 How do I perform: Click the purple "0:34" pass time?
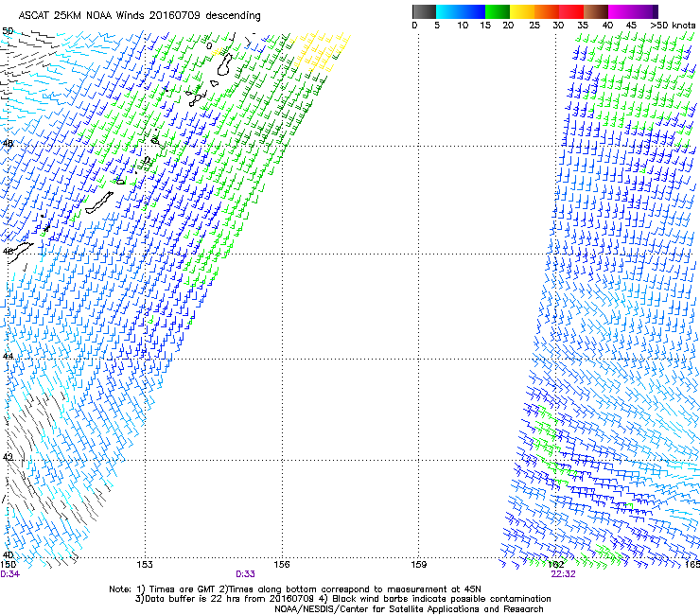pyautogui.click(x=9, y=574)
